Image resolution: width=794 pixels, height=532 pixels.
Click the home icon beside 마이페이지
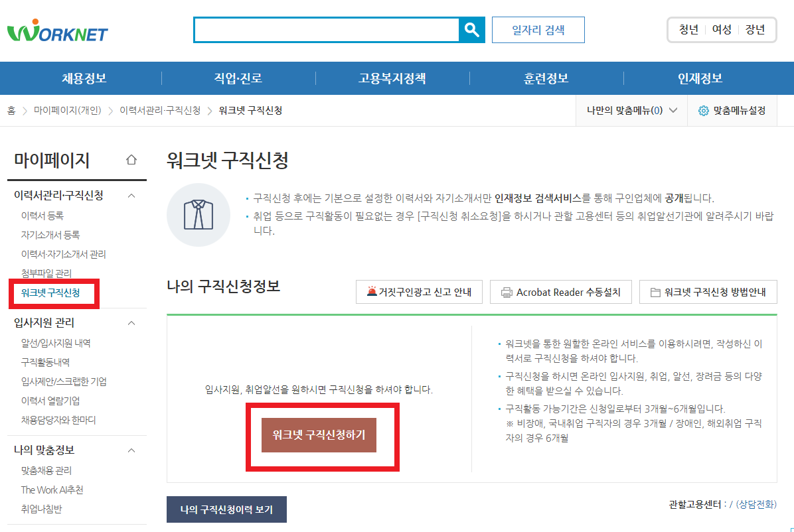(x=131, y=160)
